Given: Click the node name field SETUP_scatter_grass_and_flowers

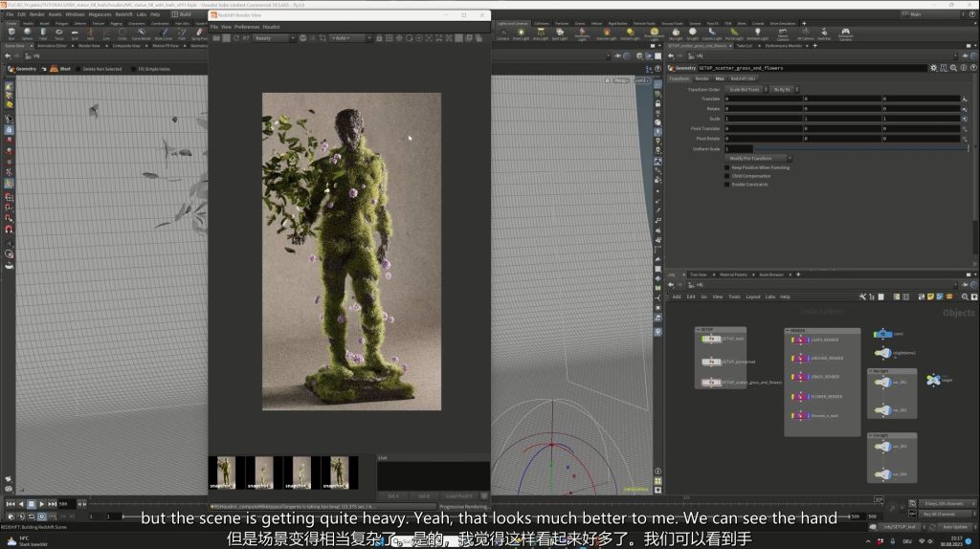Looking at the screenshot, I should [812, 68].
